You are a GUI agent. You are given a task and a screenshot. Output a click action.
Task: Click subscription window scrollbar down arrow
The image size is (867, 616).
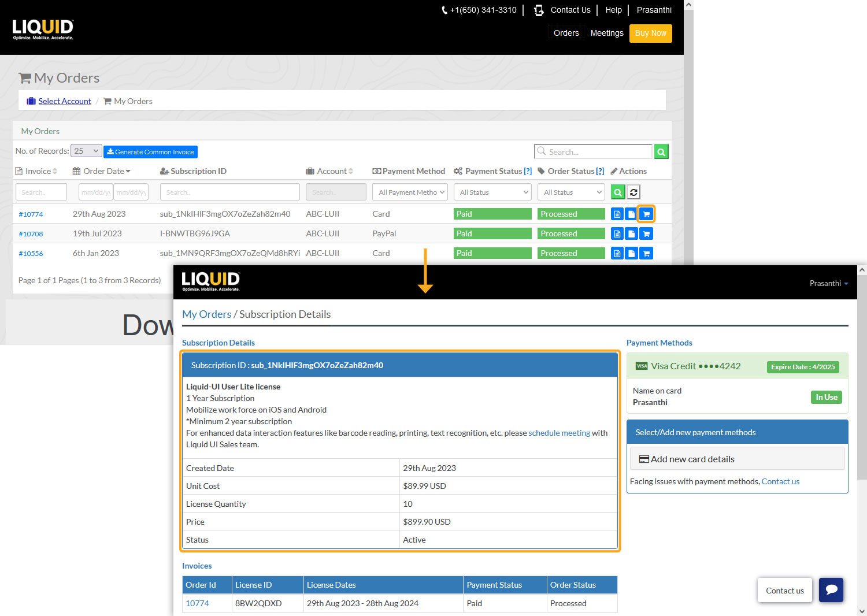point(862,611)
